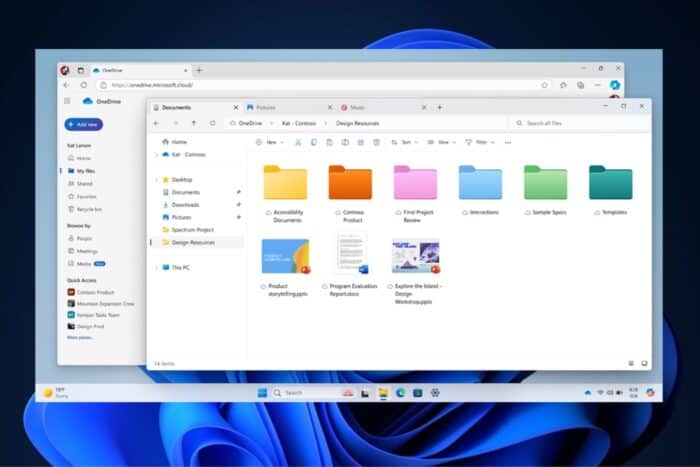This screenshot has height=467, width=700.
Task: Open the New dropdown in File Explorer
Action: click(x=270, y=142)
